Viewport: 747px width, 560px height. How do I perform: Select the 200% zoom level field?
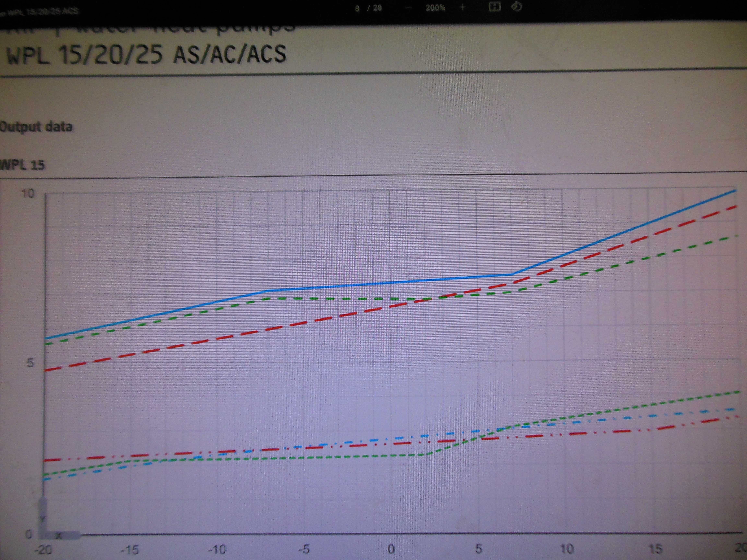pyautogui.click(x=435, y=8)
